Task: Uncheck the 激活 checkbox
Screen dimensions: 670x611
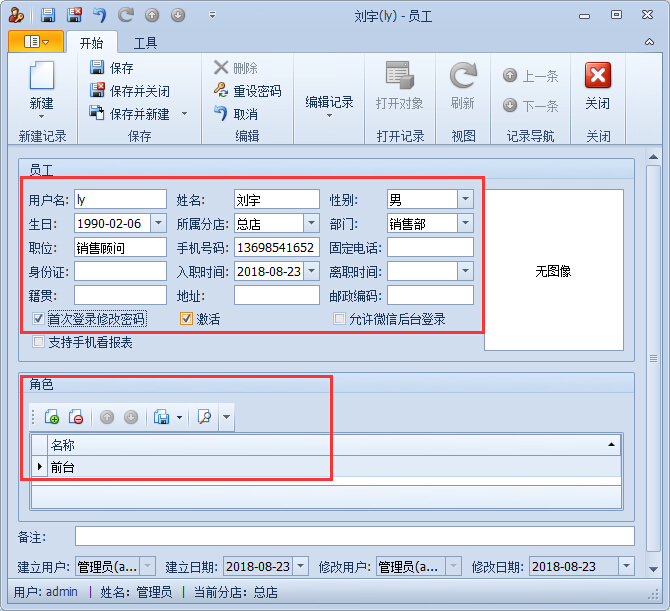Action: point(186,319)
